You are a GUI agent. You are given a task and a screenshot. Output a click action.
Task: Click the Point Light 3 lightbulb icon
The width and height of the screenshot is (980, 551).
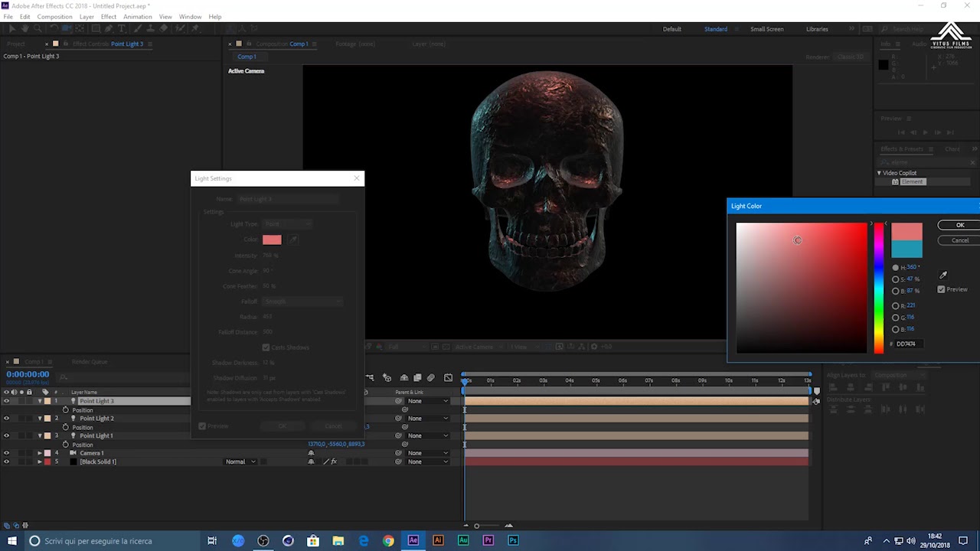[74, 401]
